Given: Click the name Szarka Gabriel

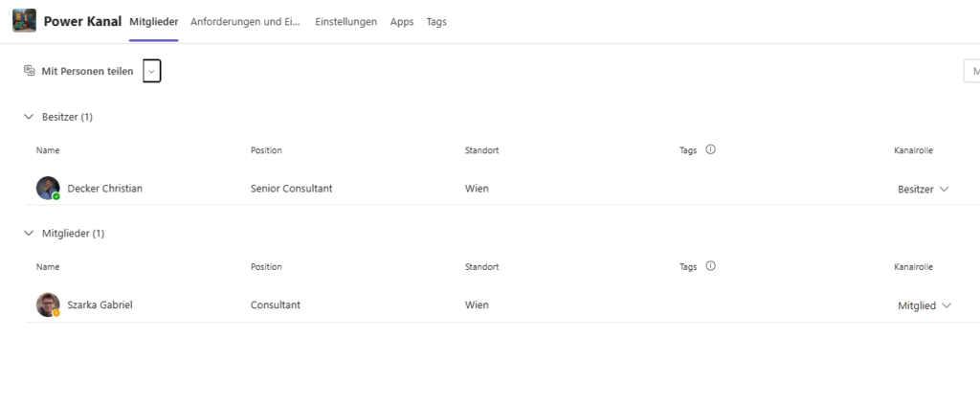Looking at the screenshot, I should [100, 304].
